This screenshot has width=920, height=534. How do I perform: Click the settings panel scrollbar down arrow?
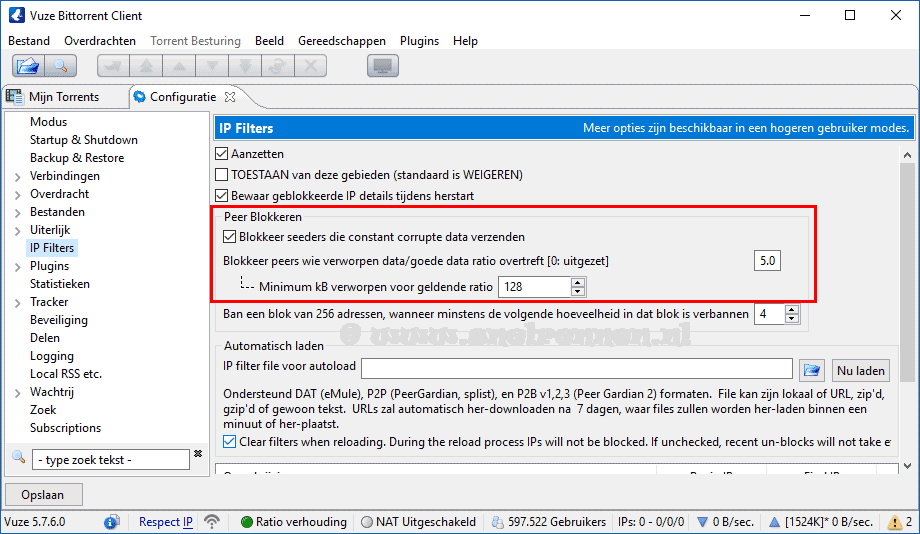coord(907,467)
